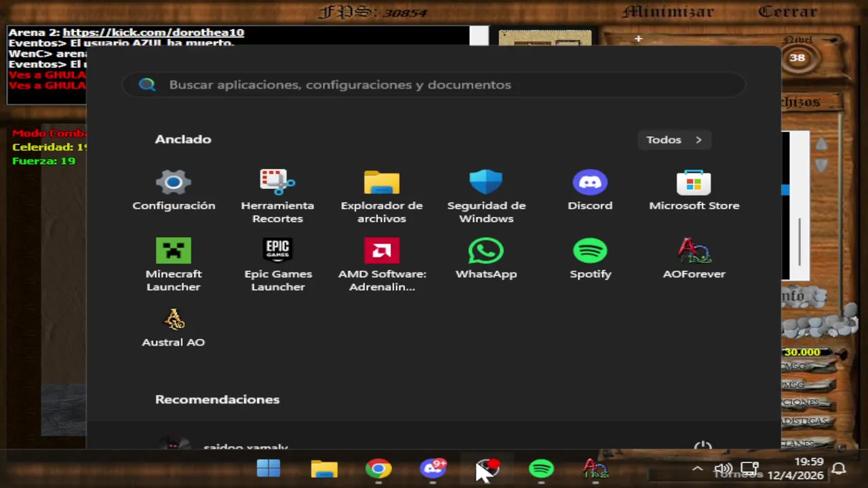Open the volume control in tray
Screen dimensions: 868x488
(723, 469)
